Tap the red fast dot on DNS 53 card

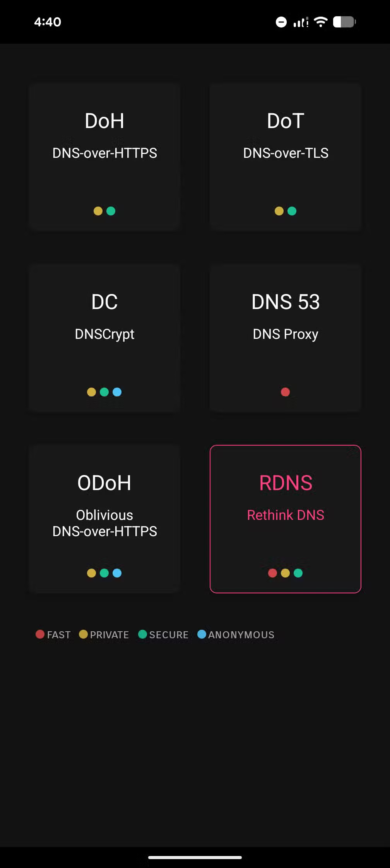(x=285, y=392)
